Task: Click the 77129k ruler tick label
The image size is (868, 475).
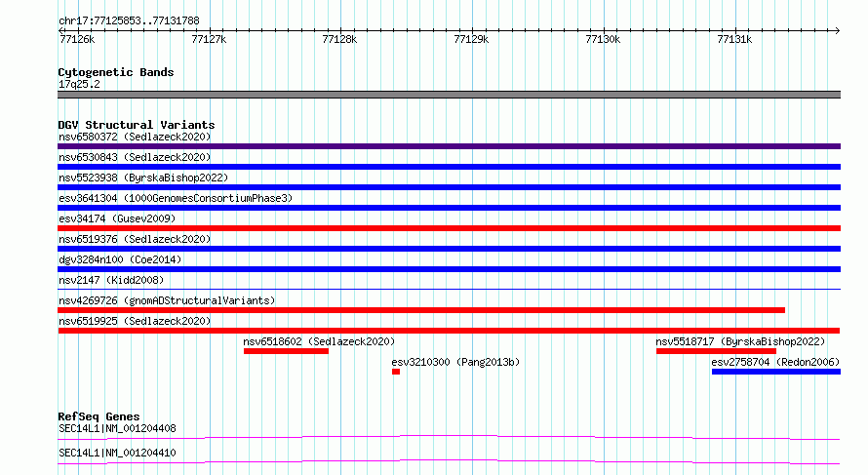Action: pyautogui.click(x=471, y=40)
